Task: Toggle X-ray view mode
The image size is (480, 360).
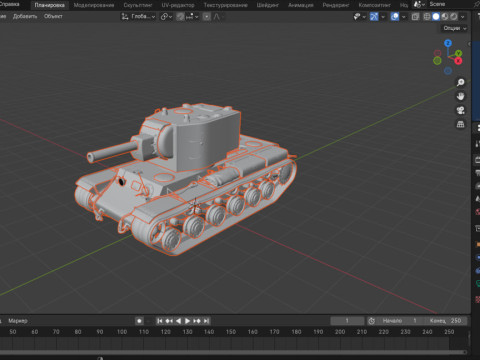Action: click(x=415, y=17)
